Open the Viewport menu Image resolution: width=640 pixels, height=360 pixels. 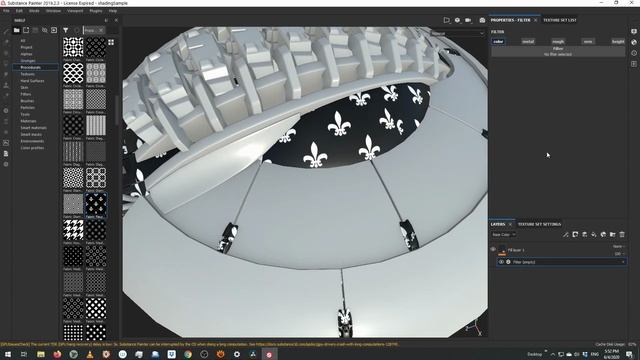coord(75,11)
